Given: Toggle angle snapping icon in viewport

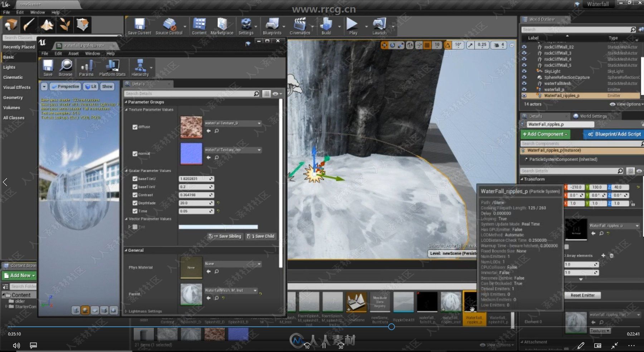Looking at the screenshot, I should pyautogui.click(x=448, y=45).
